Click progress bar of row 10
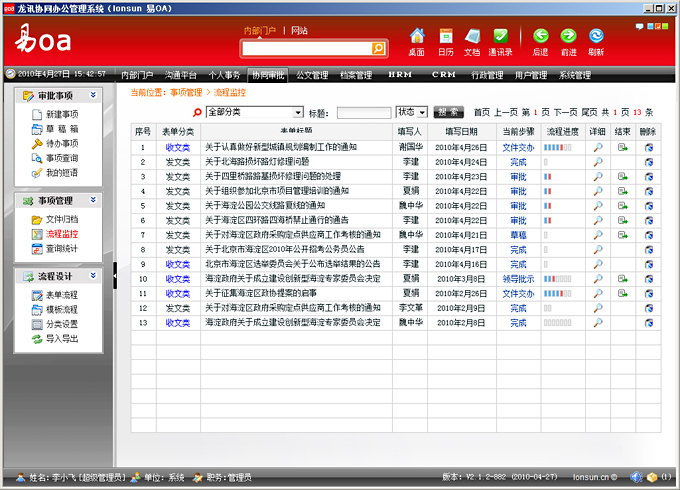Screen dimensions: 680x490 pos(558,279)
